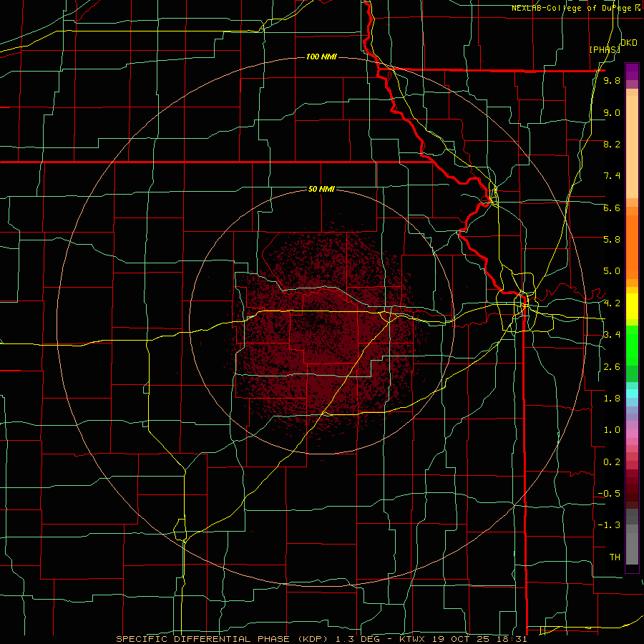Viewport: 644px width, 644px height.
Task: Click the 0.2 scale label
Action: click(612, 462)
